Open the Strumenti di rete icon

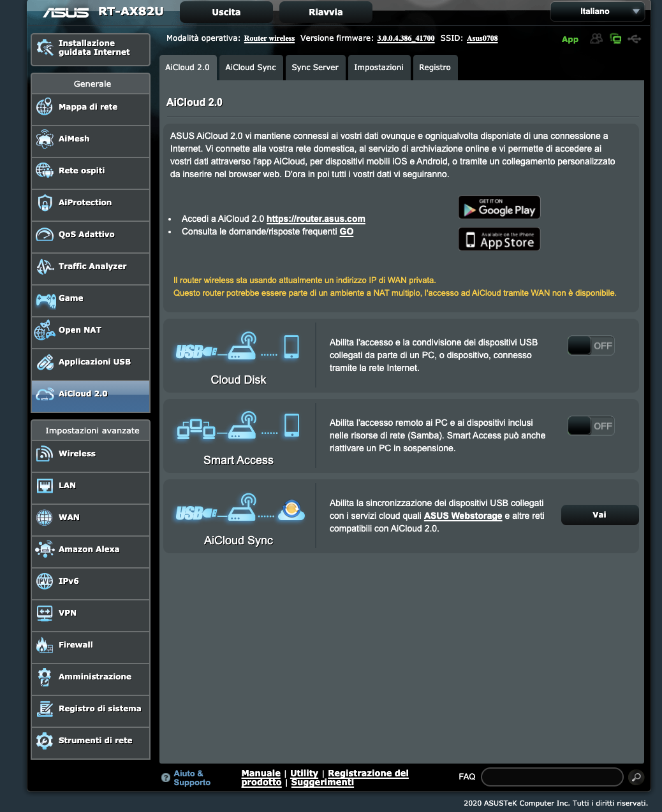(x=45, y=741)
